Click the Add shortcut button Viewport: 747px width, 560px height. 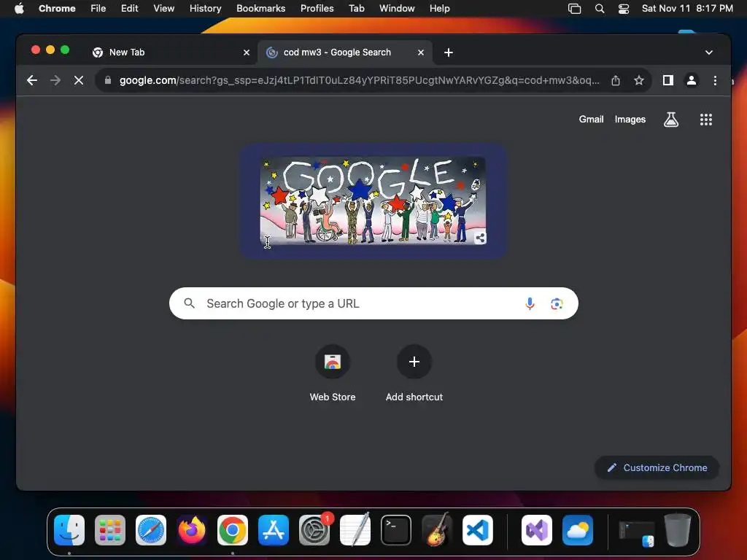point(414,373)
